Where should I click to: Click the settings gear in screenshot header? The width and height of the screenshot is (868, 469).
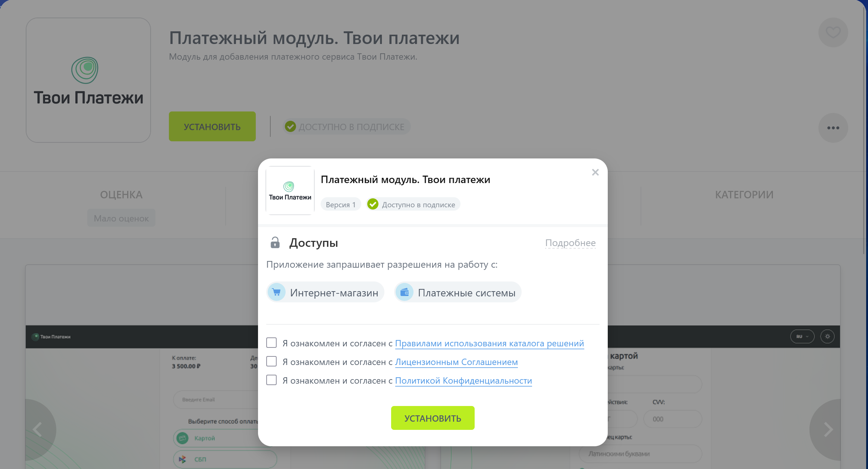827,336
